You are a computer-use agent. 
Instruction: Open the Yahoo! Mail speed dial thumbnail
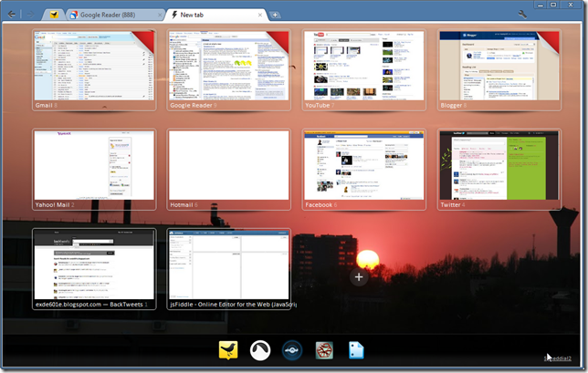(93, 165)
